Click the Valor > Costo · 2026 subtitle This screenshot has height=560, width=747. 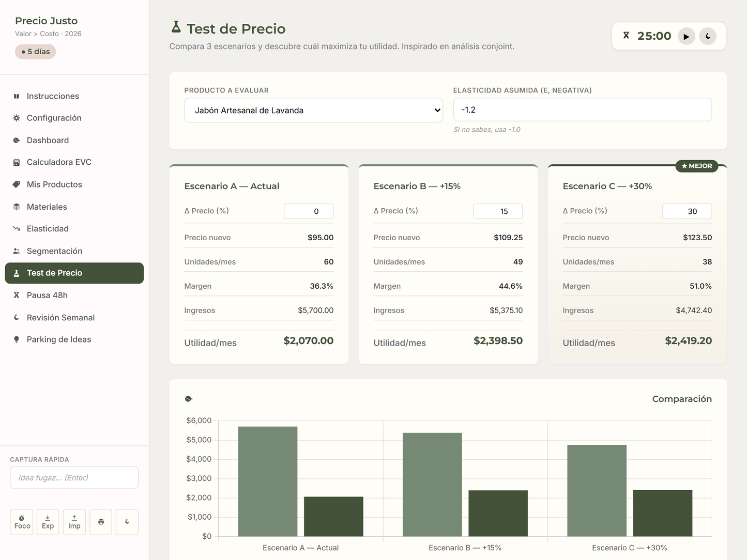click(x=48, y=34)
